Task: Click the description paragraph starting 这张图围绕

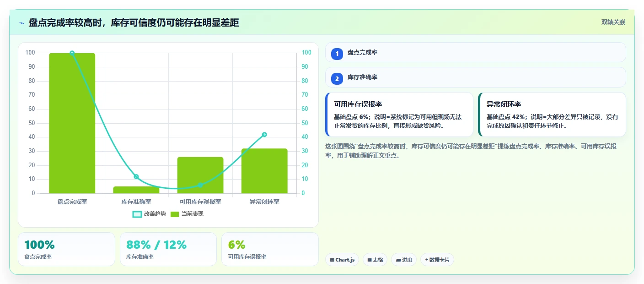Action: tap(471, 151)
